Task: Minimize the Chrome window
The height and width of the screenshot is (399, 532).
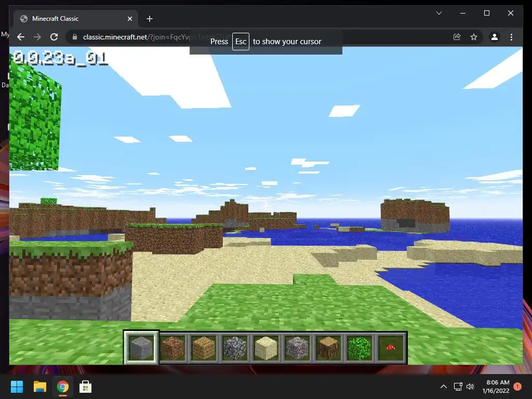Action: [x=463, y=13]
